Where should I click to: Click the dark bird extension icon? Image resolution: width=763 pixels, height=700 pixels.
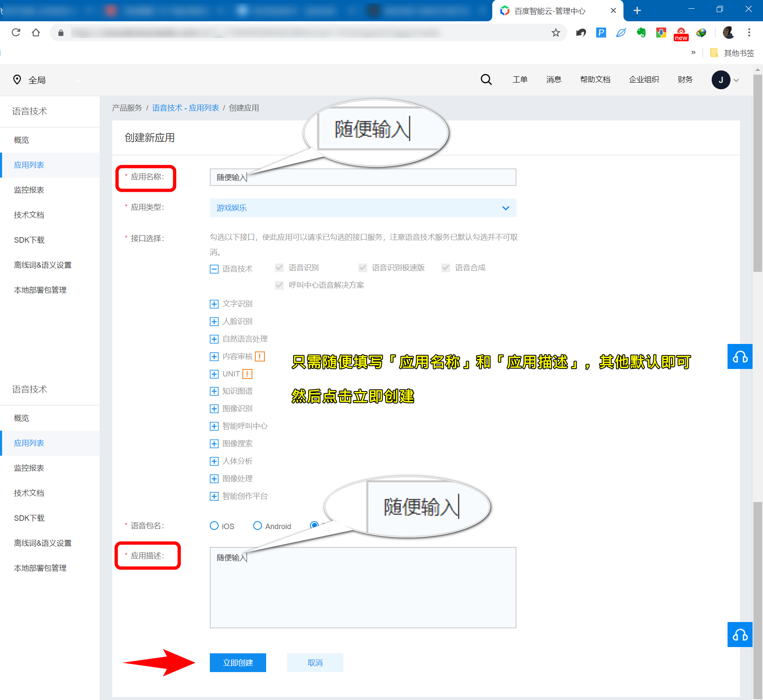pyautogui.click(x=581, y=33)
